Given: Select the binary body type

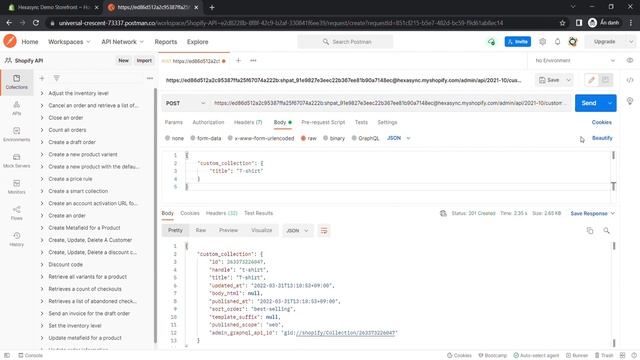Looking at the screenshot, I should pyautogui.click(x=334, y=138).
